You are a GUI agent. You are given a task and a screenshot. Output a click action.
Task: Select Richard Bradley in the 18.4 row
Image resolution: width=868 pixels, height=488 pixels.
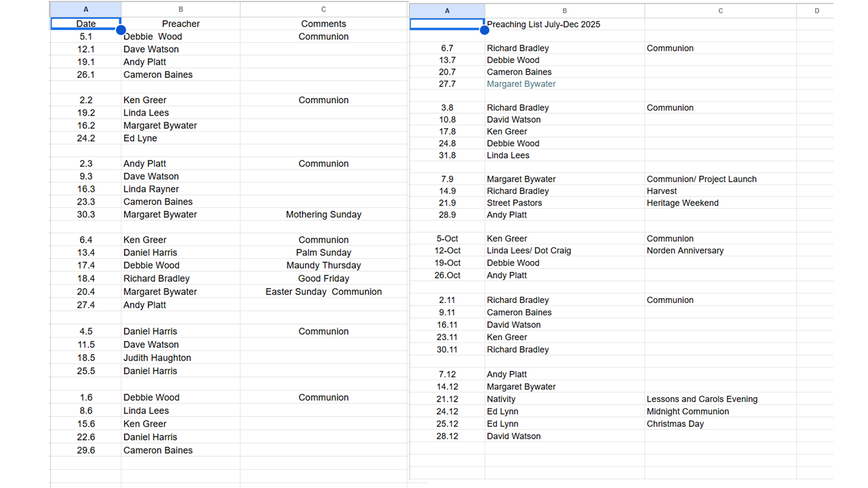pos(180,279)
